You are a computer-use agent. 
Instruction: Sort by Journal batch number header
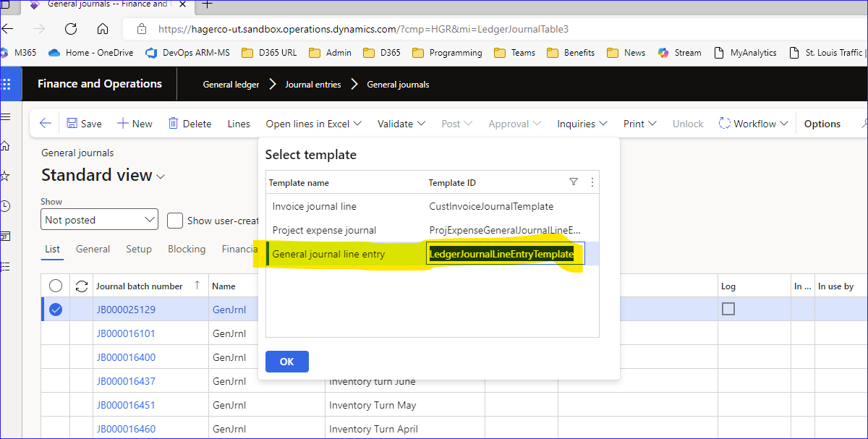[140, 286]
